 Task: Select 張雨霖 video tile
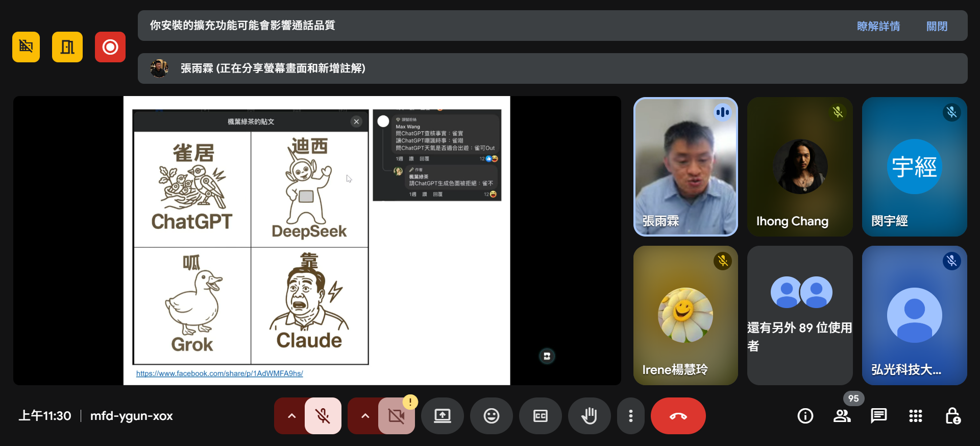(x=685, y=167)
